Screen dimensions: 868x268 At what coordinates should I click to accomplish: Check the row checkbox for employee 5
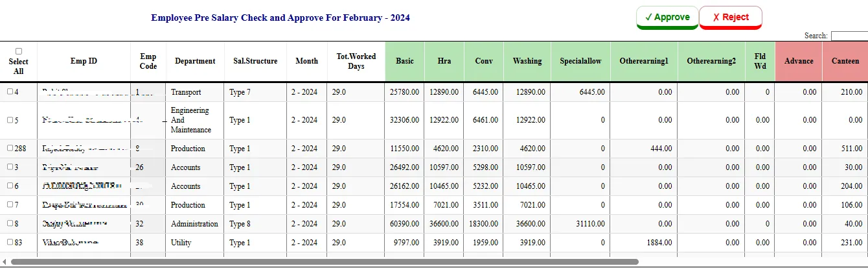click(10, 120)
